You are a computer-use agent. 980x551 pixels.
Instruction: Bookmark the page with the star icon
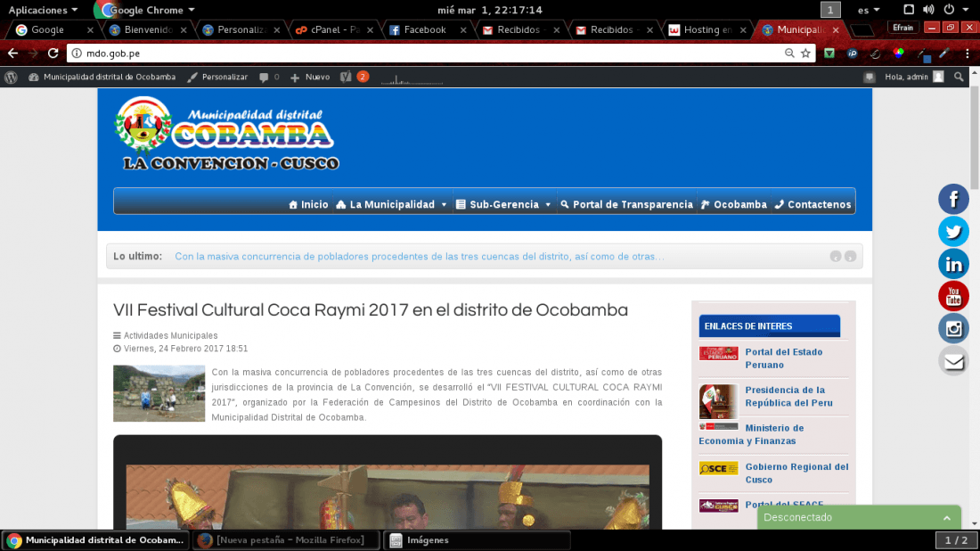tap(805, 53)
